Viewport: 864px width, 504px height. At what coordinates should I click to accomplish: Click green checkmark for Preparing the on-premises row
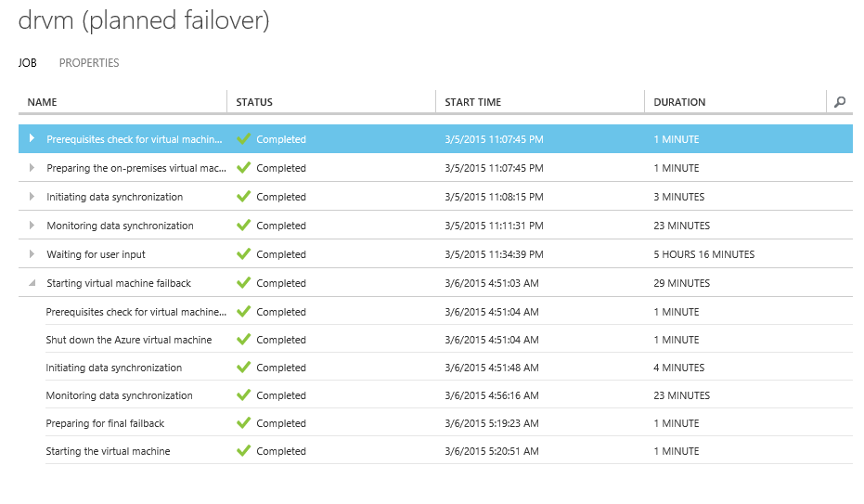pyautogui.click(x=244, y=168)
